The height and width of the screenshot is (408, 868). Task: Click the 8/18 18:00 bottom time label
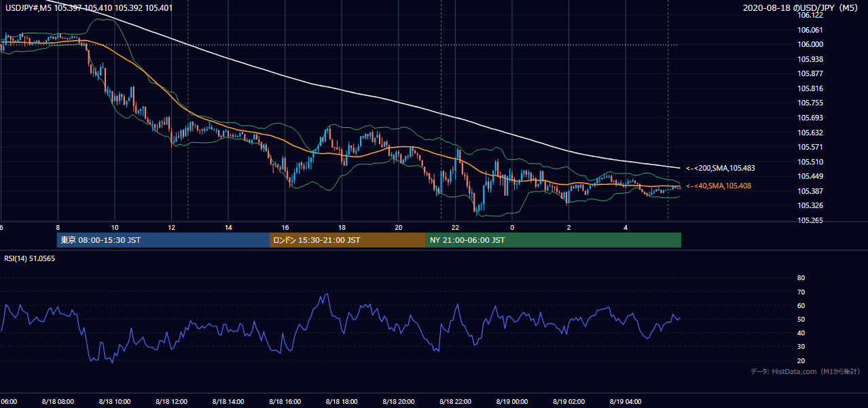(342, 401)
